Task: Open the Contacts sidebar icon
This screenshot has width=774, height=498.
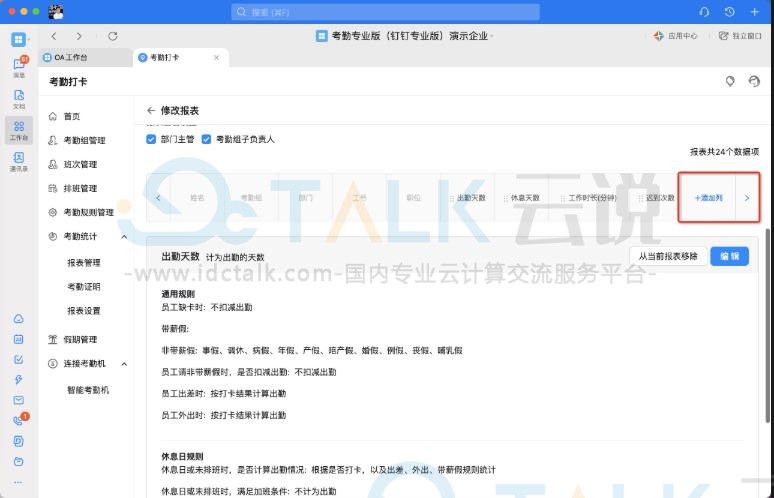Action: click(19, 161)
